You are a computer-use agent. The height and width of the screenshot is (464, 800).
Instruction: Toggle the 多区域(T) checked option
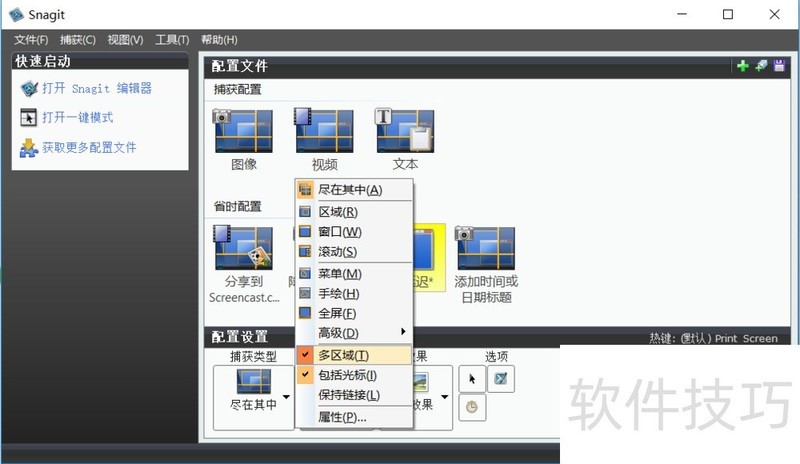pyautogui.click(x=354, y=355)
